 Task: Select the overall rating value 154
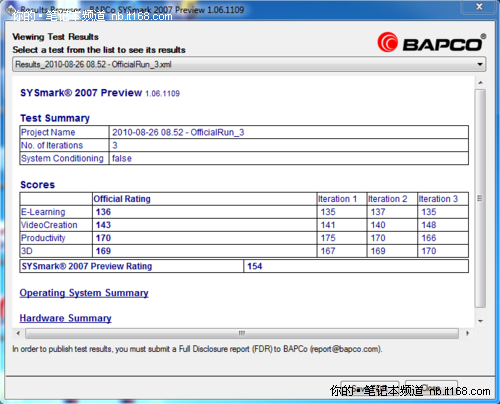click(255, 266)
